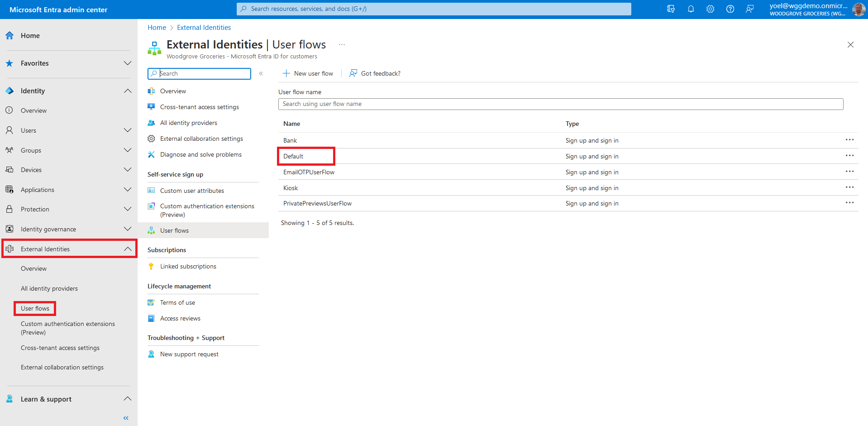Image resolution: width=868 pixels, height=426 pixels.
Task: Collapse the inner menu with double chevron
Action: pyautogui.click(x=261, y=73)
